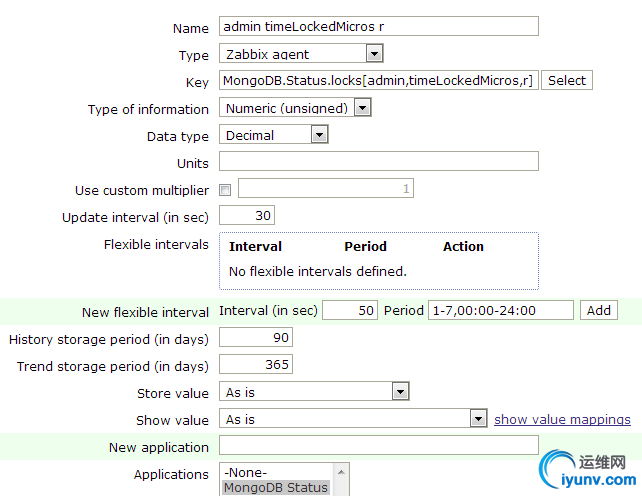
Task: Click the new flexible Interval seconds field
Action: 350,311
